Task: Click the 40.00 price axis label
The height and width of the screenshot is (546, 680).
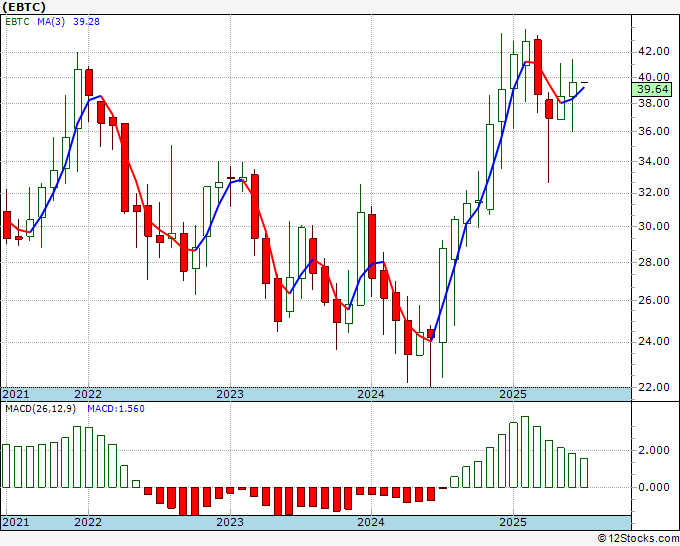Action: coord(654,77)
